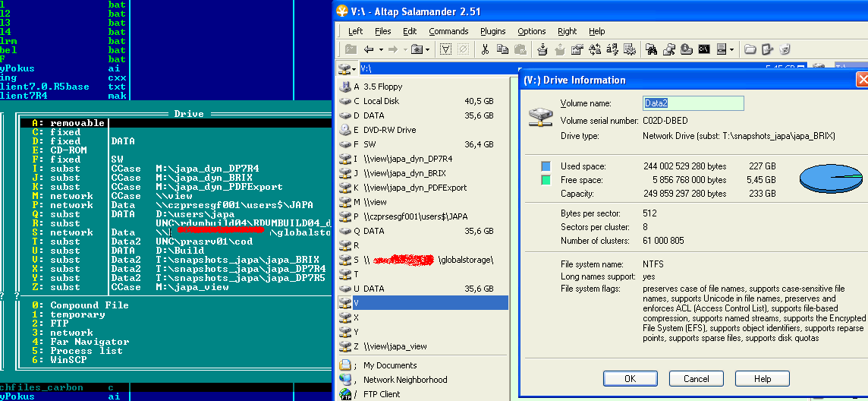The image size is (868, 401).
Task: Open the Right menu
Action: coord(567,31)
